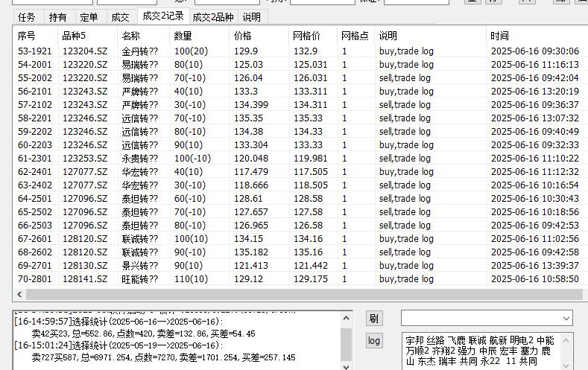Select the 成交2记录 tab
Image resolution: width=588 pixels, height=370 pixels.
pyautogui.click(x=163, y=16)
